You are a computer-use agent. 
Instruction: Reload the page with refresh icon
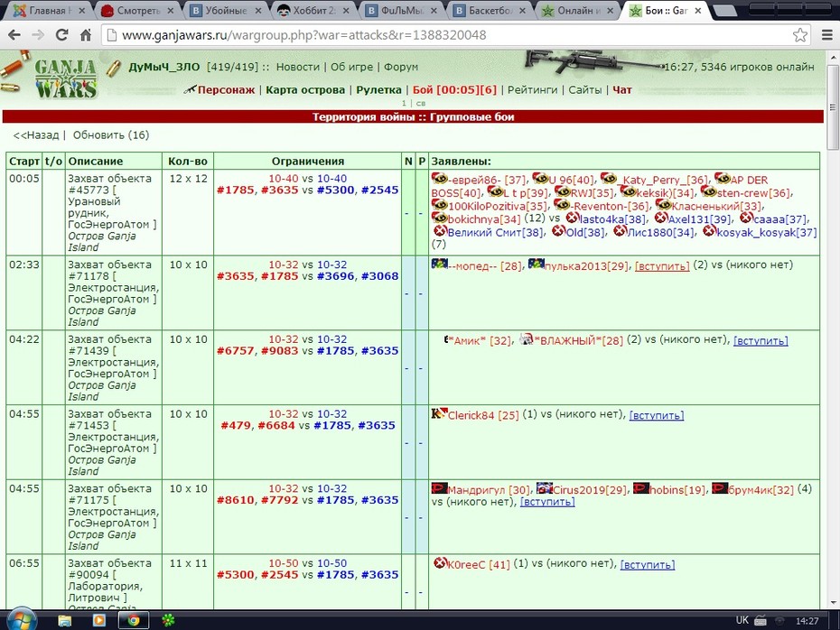(61, 35)
